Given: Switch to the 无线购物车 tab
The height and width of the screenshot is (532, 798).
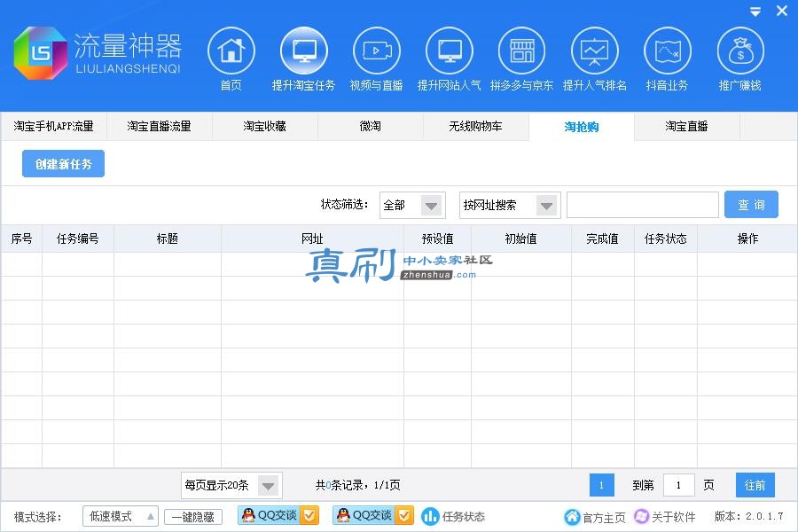Looking at the screenshot, I should pyautogui.click(x=475, y=126).
